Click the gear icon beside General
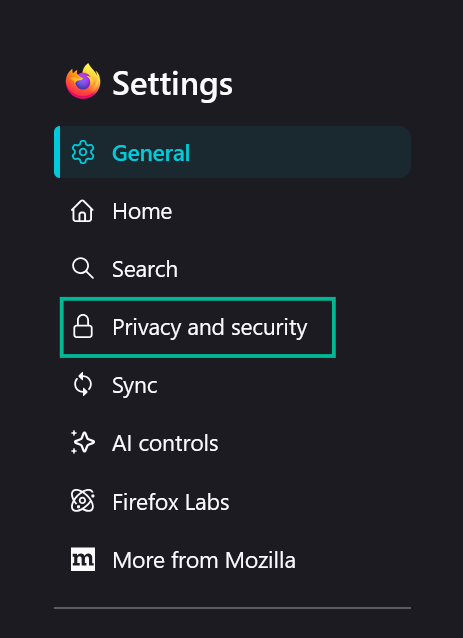 pyautogui.click(x=83, y=152)
